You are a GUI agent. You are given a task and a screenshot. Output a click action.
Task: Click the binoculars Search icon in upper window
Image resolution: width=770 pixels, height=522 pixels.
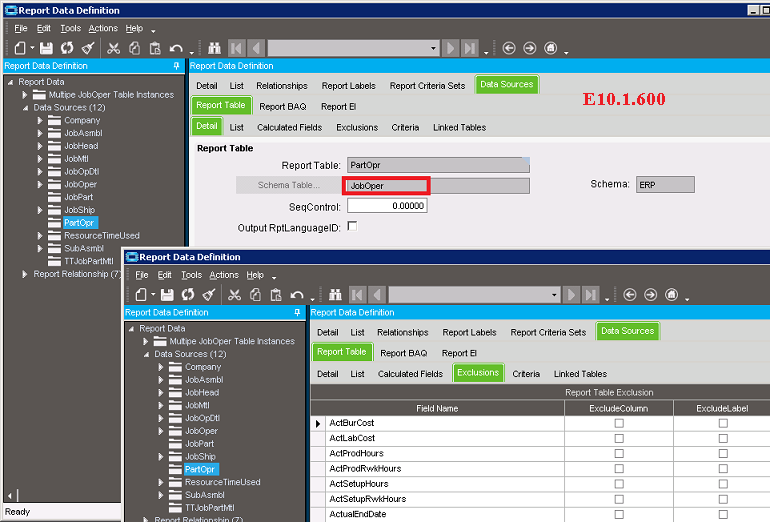click(213, 48)
